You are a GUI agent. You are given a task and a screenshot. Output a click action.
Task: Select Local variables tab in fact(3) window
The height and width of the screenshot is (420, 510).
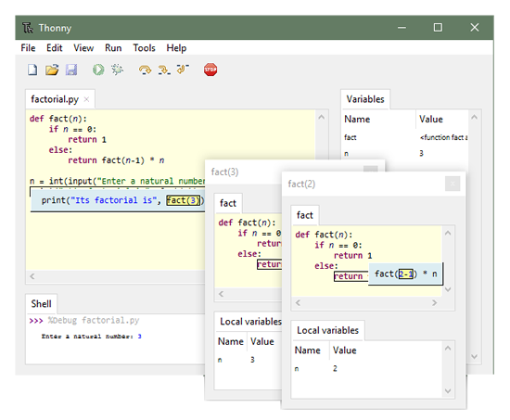point(250,322)
